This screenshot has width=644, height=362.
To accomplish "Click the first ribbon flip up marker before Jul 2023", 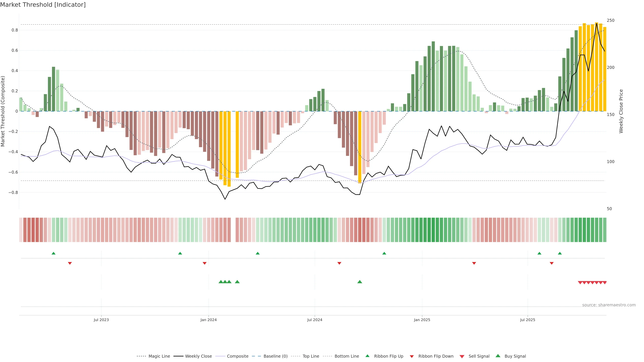I will click(x=53, y=253).
